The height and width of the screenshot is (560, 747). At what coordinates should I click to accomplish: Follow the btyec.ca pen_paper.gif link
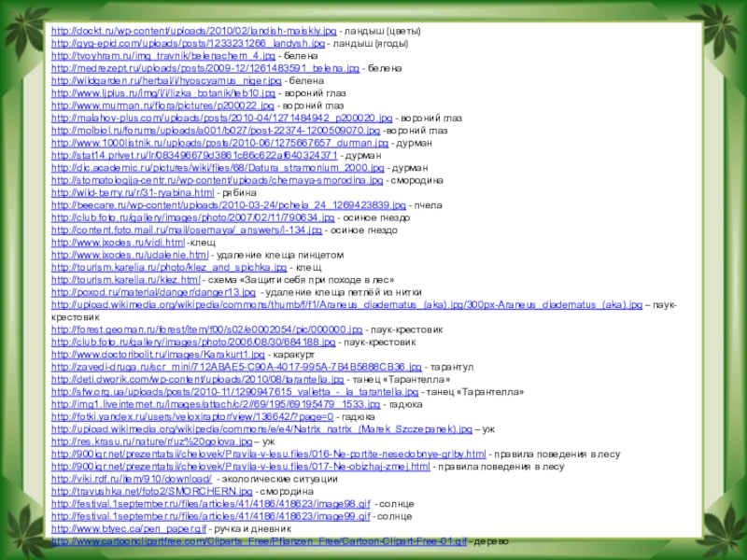129,528
